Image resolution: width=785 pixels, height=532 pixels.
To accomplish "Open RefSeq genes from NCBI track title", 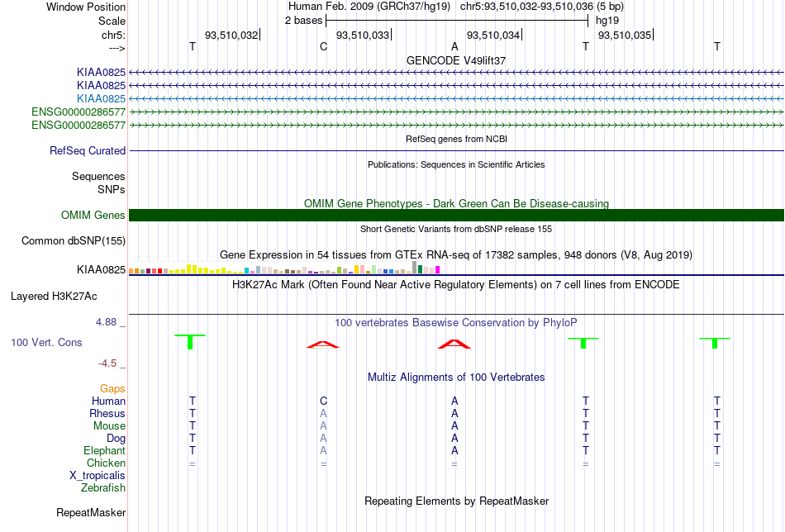I will pyautogui.click(x=456, y=139).
